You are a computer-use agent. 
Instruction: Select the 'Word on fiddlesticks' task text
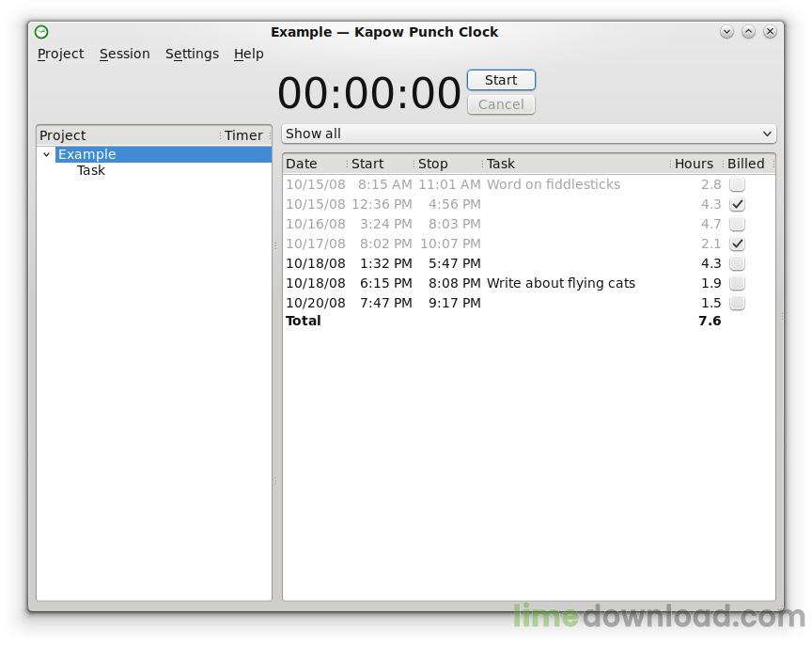[x=553, y=184]
